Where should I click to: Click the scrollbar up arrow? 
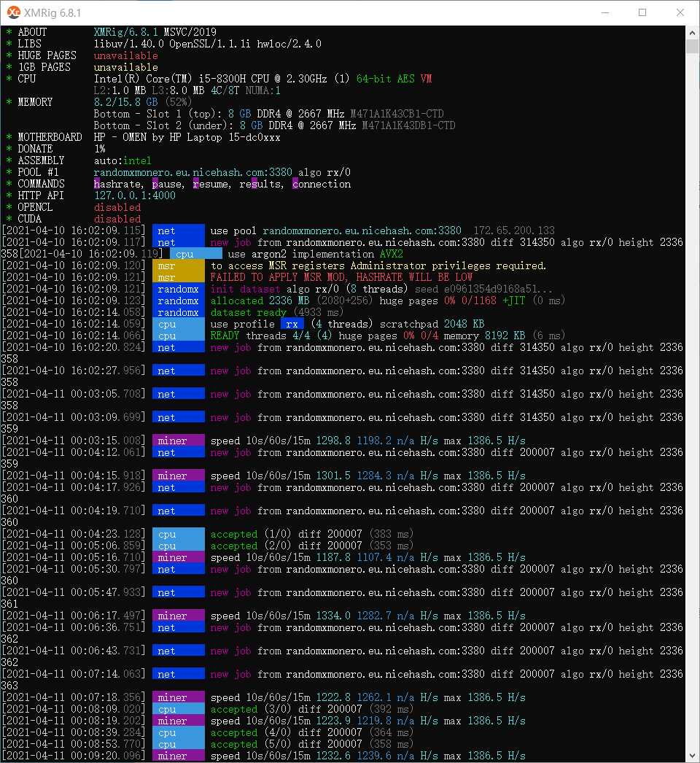pyautogui.click(x=692, y=33)
